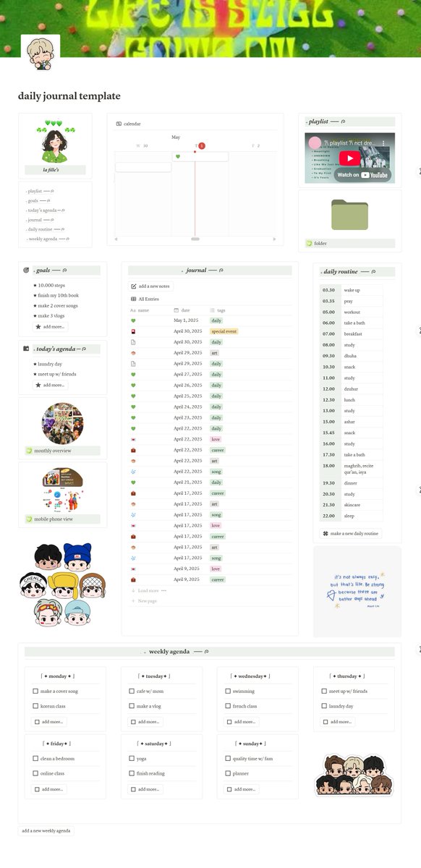Click calendar scroll left arrow

[x=117, y=238]
